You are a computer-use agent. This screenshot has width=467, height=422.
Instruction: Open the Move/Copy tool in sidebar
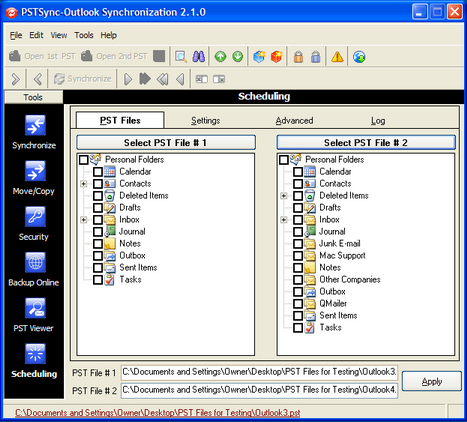pyautogui.click(x=34, y=178)
